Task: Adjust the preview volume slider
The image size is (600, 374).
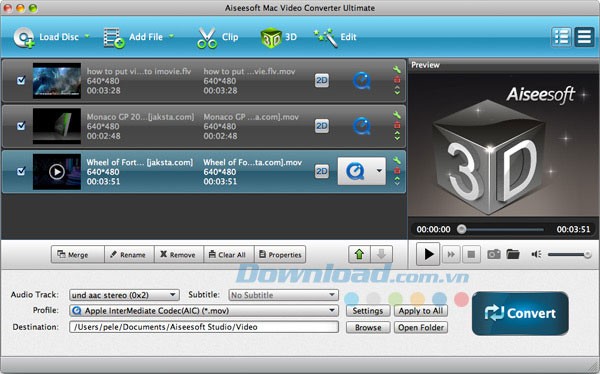Action: [x=569, y=255]
